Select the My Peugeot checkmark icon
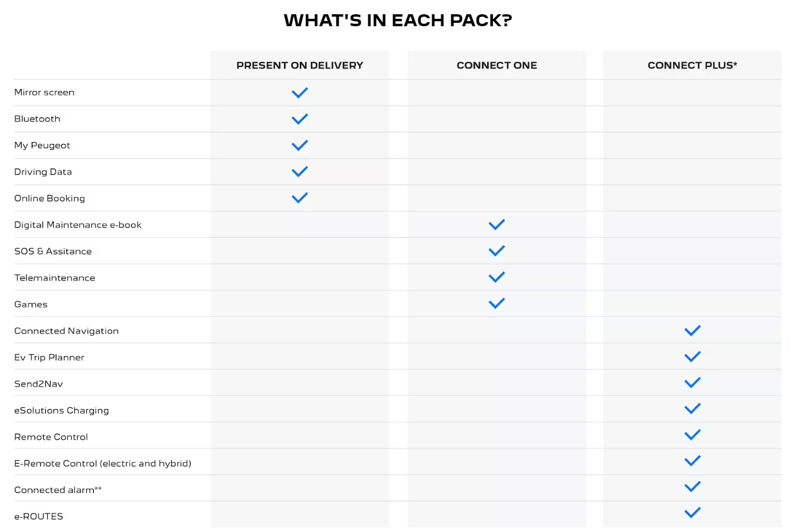The height and width of the screenshot is (532, 798). [299, 145]
